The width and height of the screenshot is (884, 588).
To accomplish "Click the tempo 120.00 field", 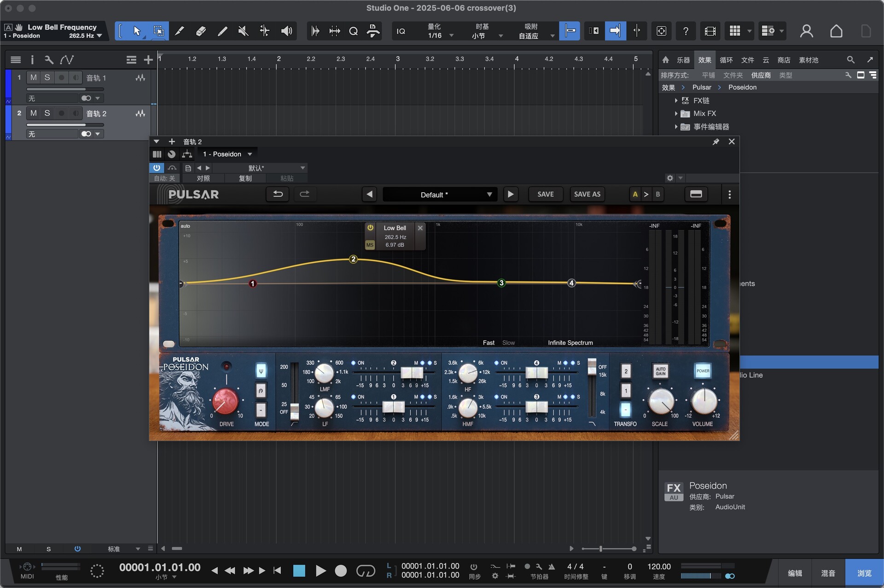I will pyautogui.click(x=659, y=567).
